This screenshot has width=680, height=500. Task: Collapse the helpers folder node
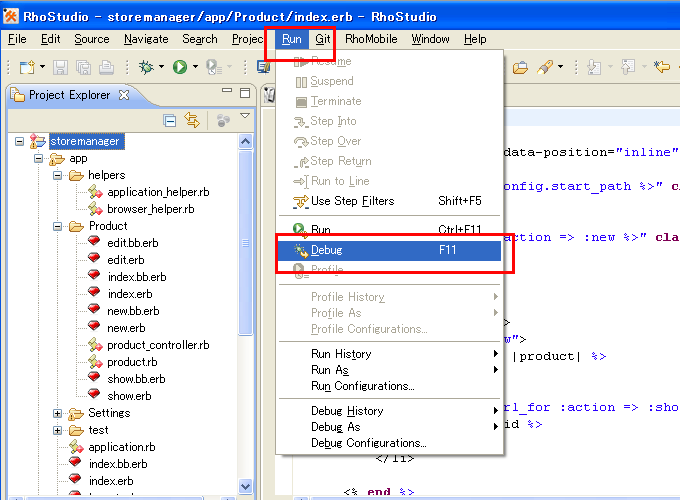(57, 176)
